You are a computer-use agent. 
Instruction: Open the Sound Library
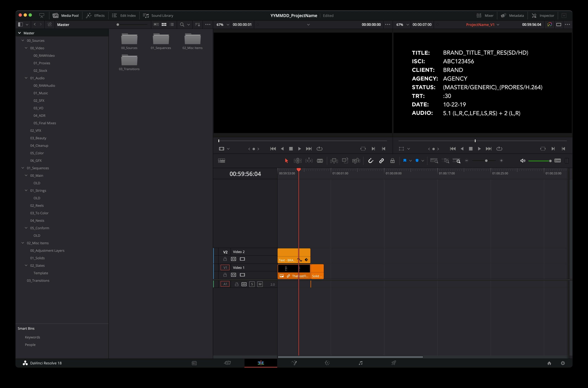(158, 15)
